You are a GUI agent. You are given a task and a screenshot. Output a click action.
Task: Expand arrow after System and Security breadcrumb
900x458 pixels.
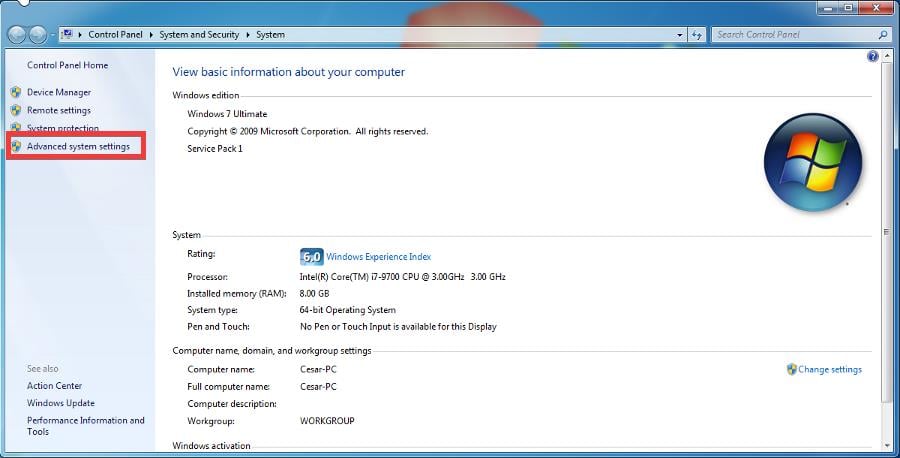248,35
